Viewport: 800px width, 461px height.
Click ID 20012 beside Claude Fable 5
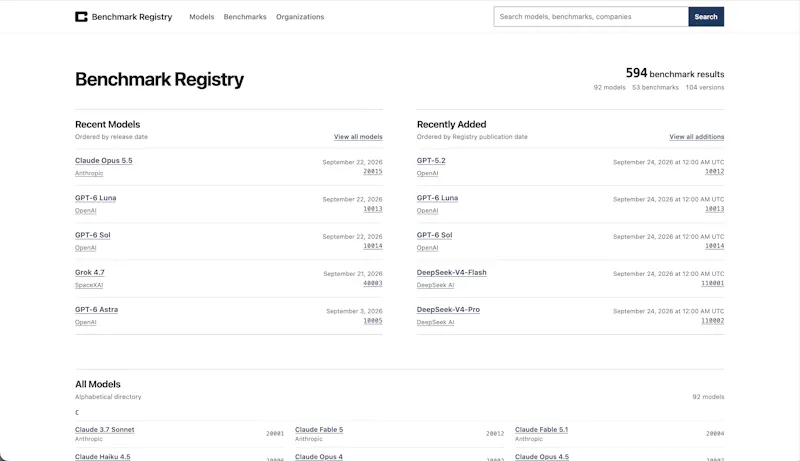[495, 433]
